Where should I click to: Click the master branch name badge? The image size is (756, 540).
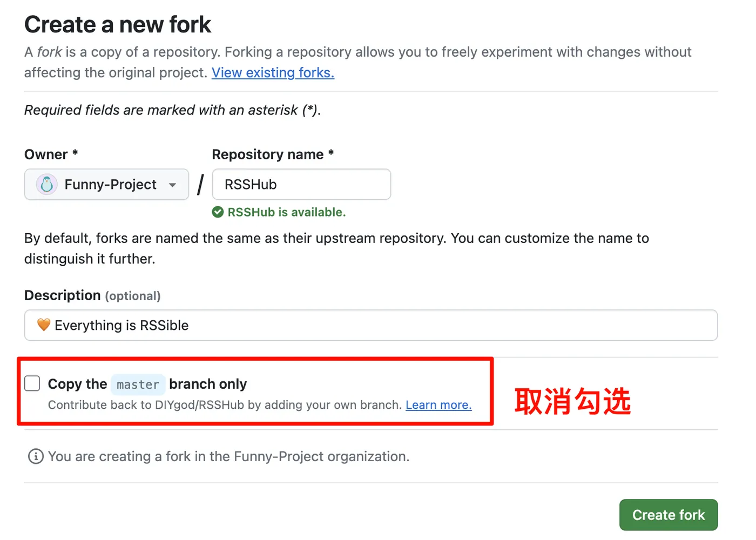tap(138, 384)
